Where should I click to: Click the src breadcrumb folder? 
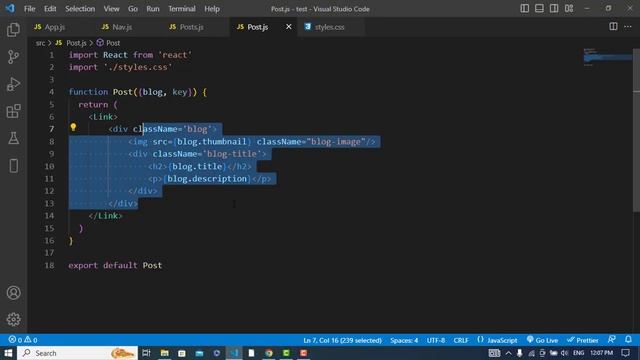[x=40, y=43]
